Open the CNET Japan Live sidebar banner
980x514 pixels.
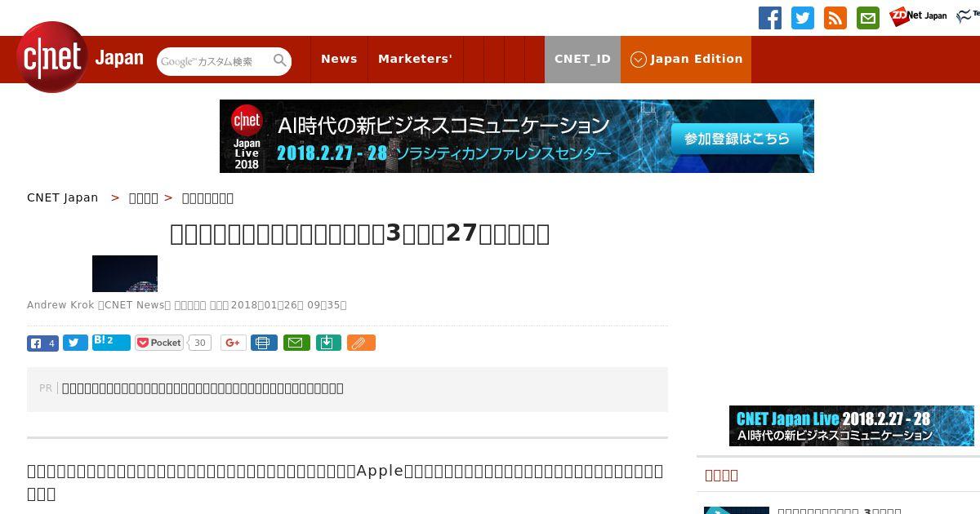point(852,426)
